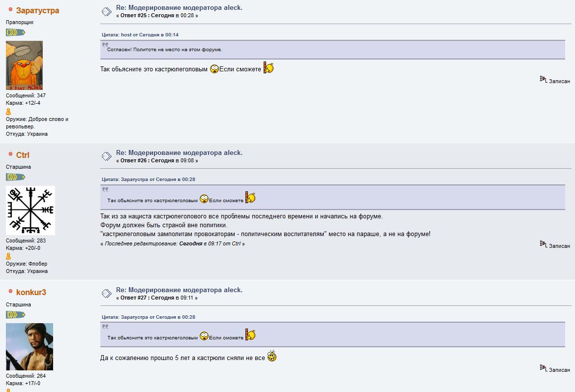Click the Записан IP icon in Заратустра's post
The image size is (575, 392).
[544, 79]
